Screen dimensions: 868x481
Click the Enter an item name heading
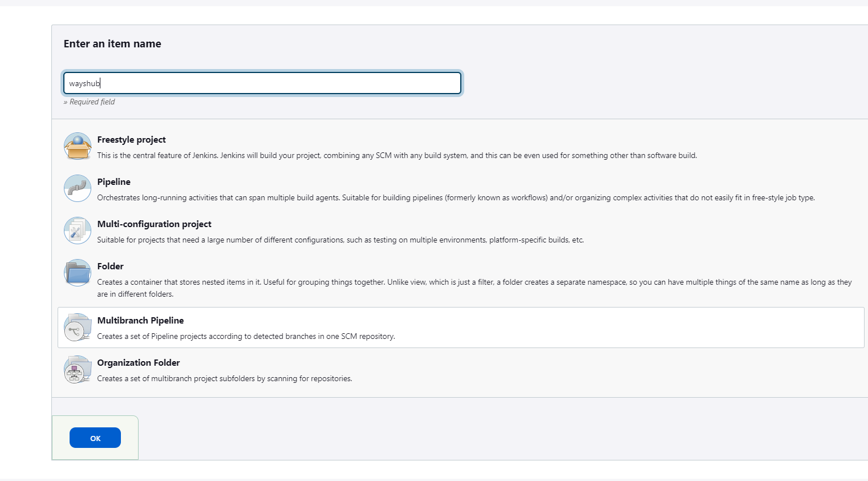(x=112, y=43)
